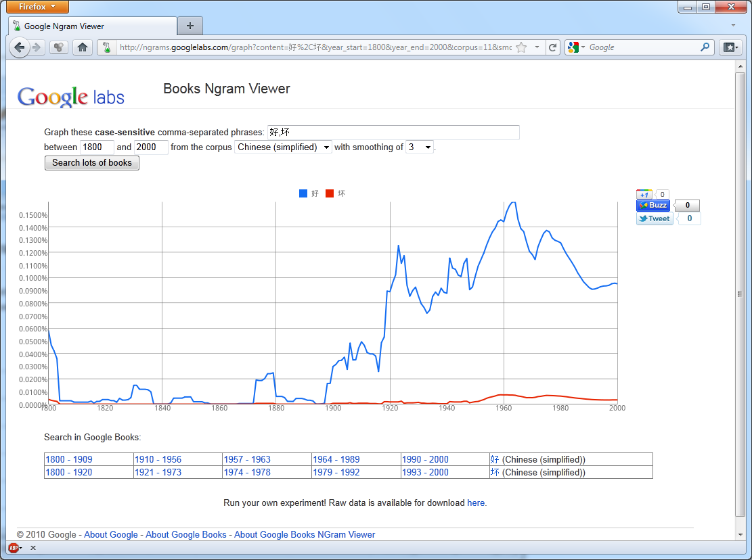Open a new tab with the plus button
The height and width of the screenshot is (560, 752).
click(x=190, y=26)
